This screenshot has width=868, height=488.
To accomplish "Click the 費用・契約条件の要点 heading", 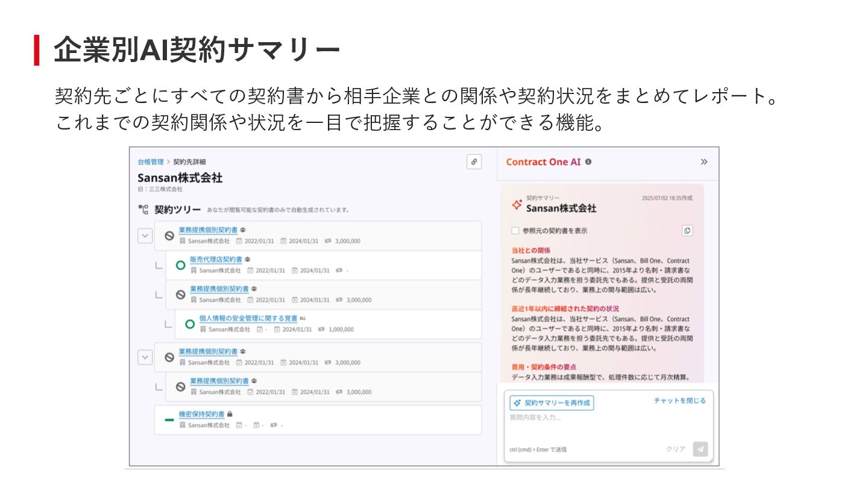I will click(x=544, y=367).
